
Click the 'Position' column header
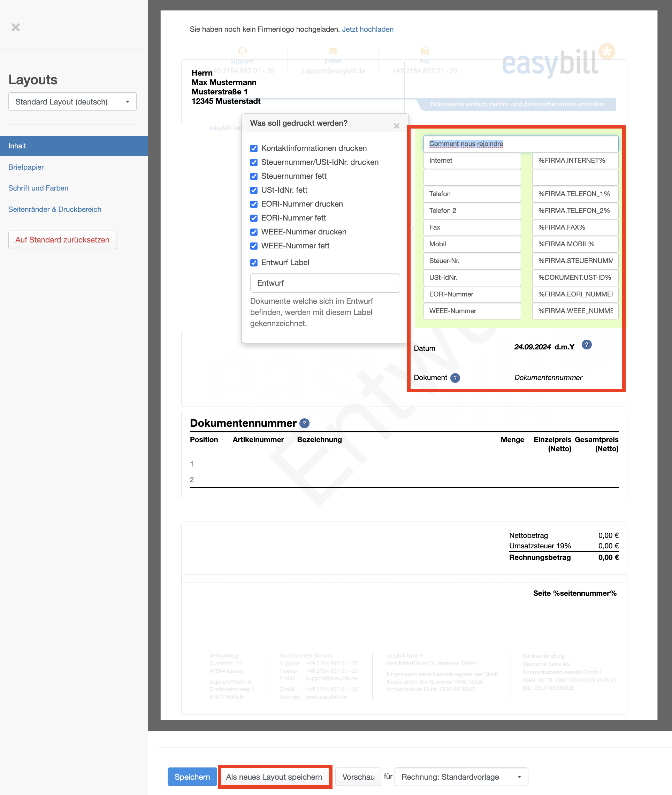[204, 440]
